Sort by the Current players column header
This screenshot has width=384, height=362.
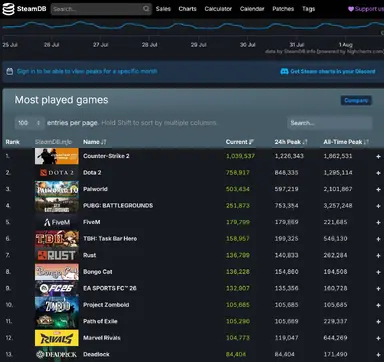click(240, 142)
